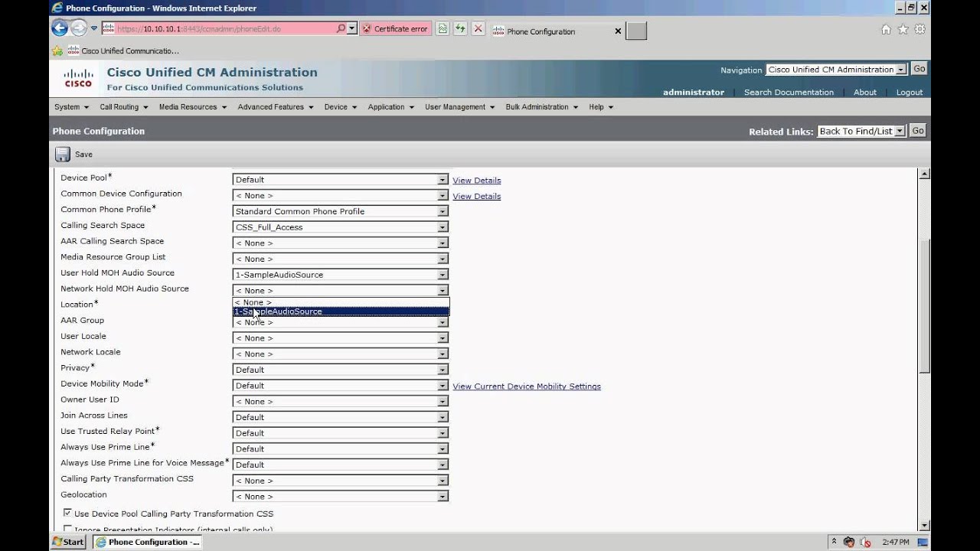
Task: Open the Application menu
Action: point(390,107)
